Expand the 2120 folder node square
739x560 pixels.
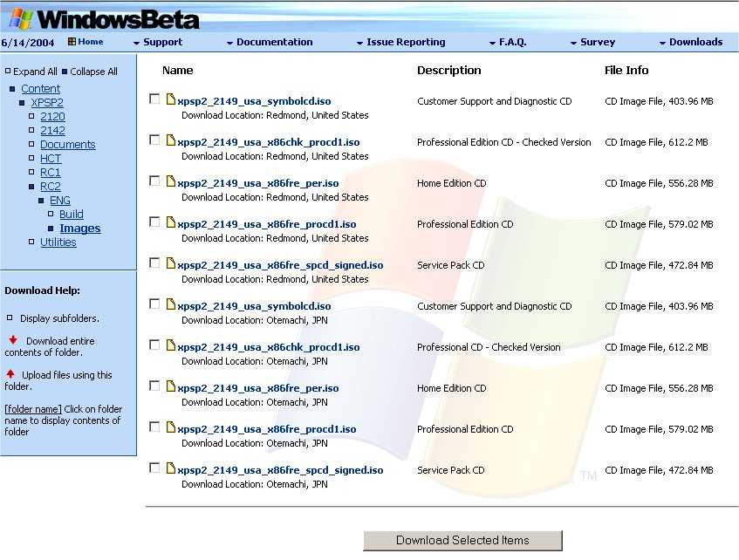[31, 116]
